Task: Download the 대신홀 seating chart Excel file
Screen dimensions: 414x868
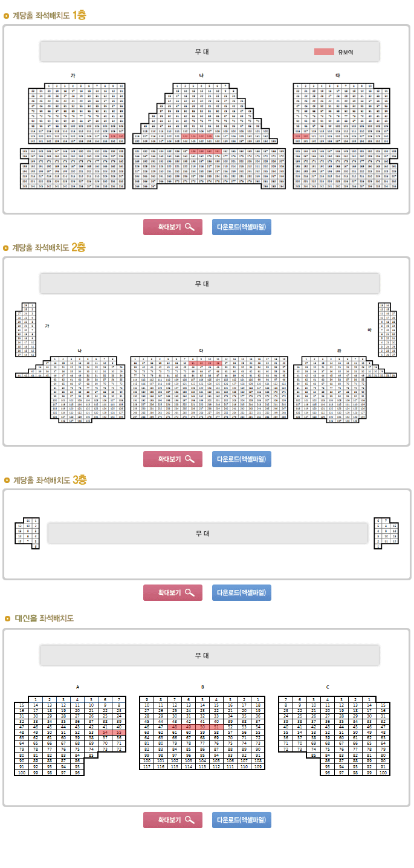Action: [x=242, y=820]
